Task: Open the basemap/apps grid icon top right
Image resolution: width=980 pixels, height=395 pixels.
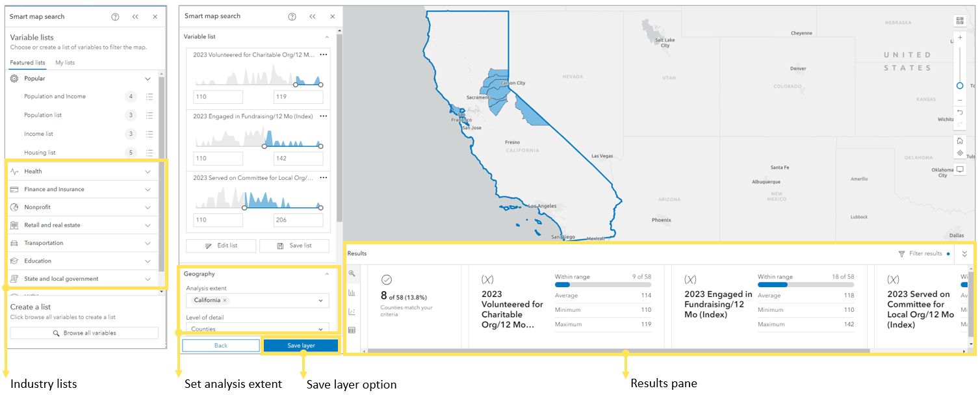Action: point(960,20)
